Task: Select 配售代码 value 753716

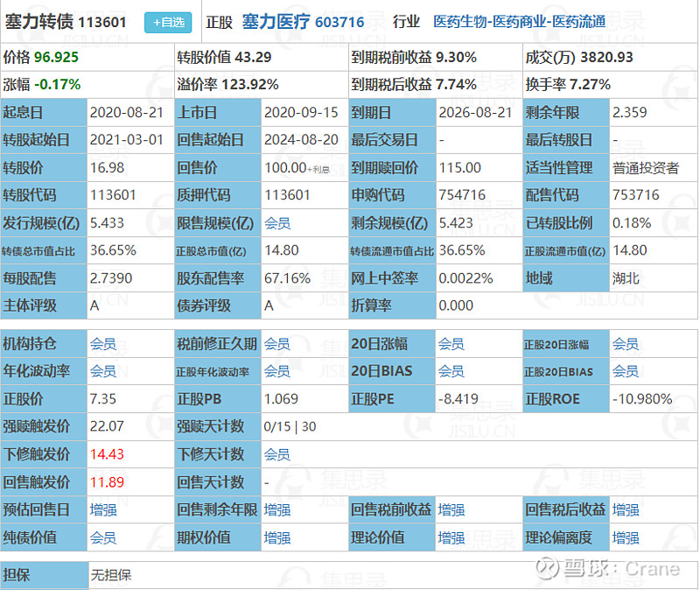Action: click(636, 195)
